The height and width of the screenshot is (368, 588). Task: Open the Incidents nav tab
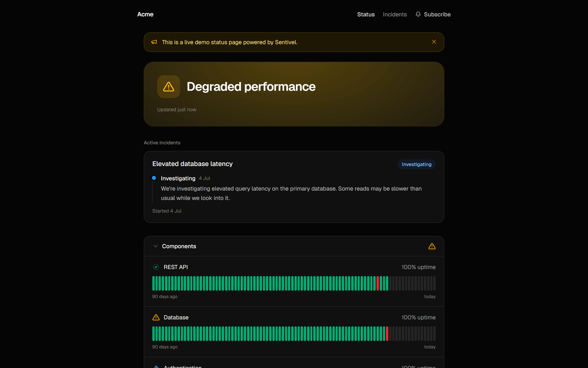point(395,14)
